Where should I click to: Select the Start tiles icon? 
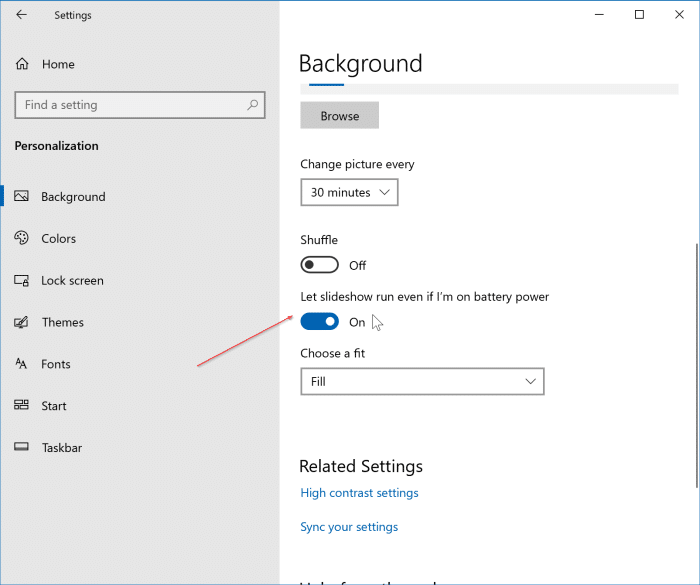[21, 405]
